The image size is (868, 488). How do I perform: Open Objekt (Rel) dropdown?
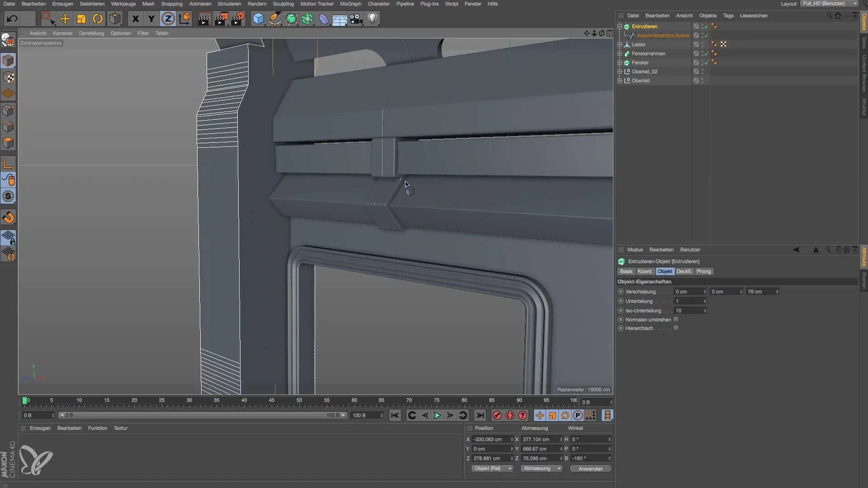tap(492, 469)
